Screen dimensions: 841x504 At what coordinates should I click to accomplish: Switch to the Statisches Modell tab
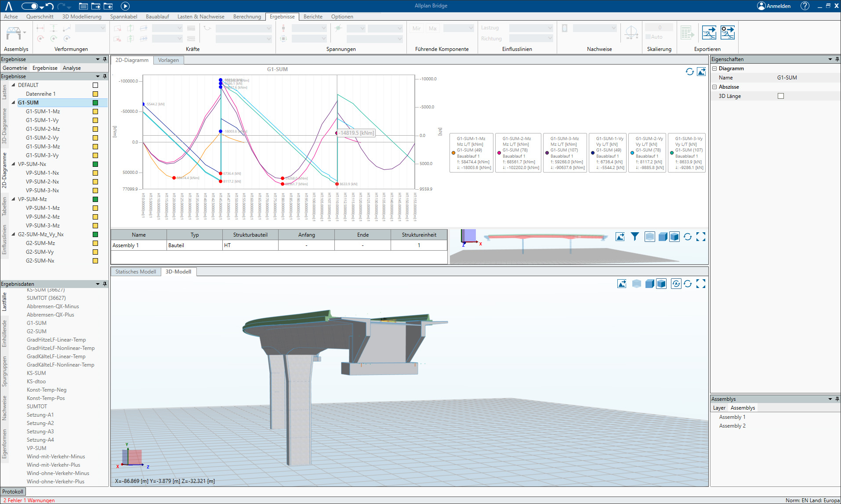pyautogui.click(x=136, y=272)
